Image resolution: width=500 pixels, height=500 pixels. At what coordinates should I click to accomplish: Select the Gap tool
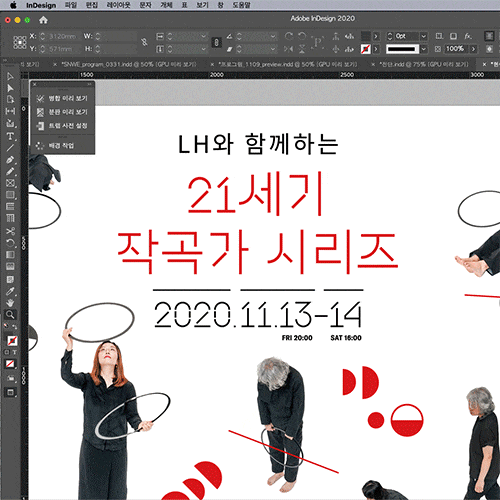(x=10, y=111)
